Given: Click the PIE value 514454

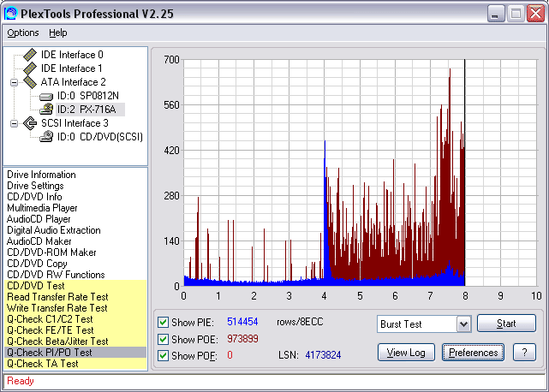Looking at the screenshot, I should pos(242,322).
